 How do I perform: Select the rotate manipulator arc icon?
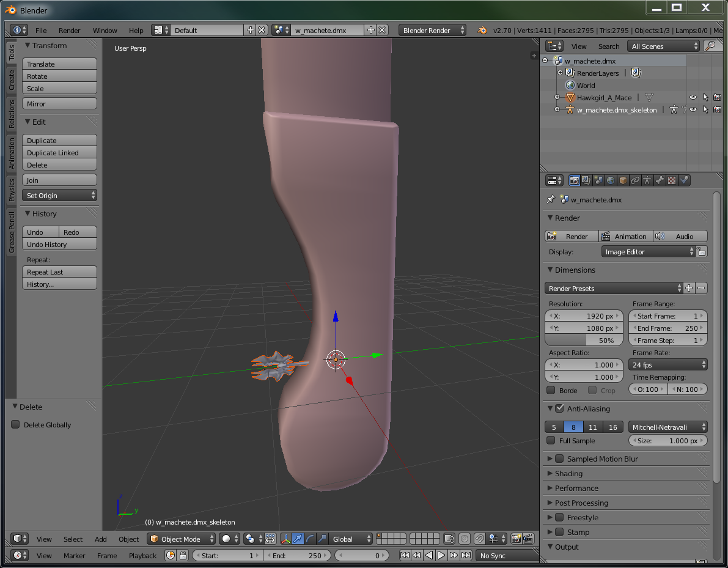point(310,539)
